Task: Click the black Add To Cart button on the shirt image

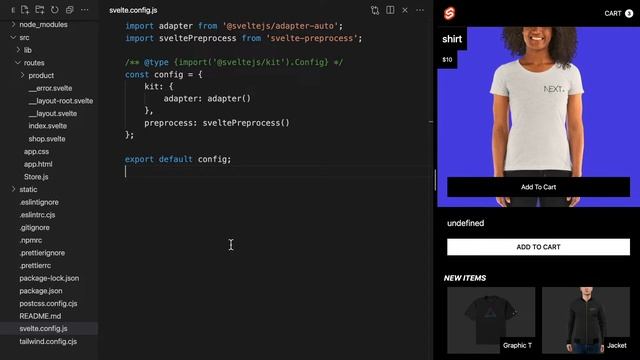Action: [x=538, y=187]
